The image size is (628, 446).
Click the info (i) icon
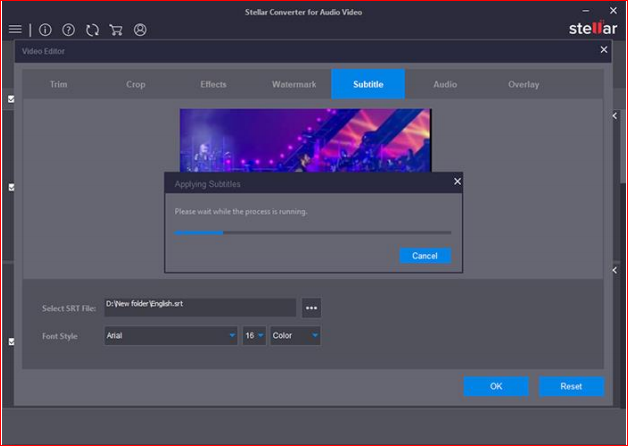coord(45,30)
